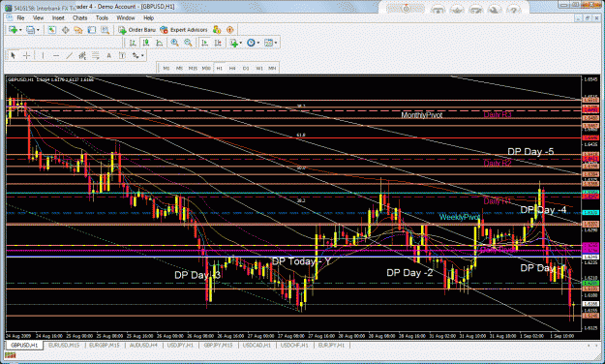Viewport: 605px width, 364px height.
Task: Draw a vertical line tool
Action: [43, 55]
